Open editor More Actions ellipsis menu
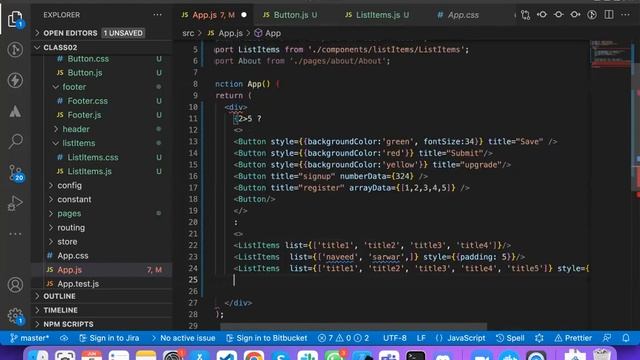 [625, 15]
